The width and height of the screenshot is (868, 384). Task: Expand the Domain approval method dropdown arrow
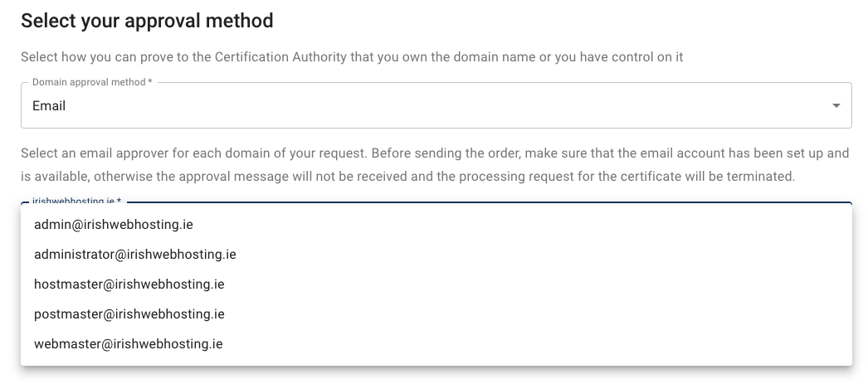[836, 106]
